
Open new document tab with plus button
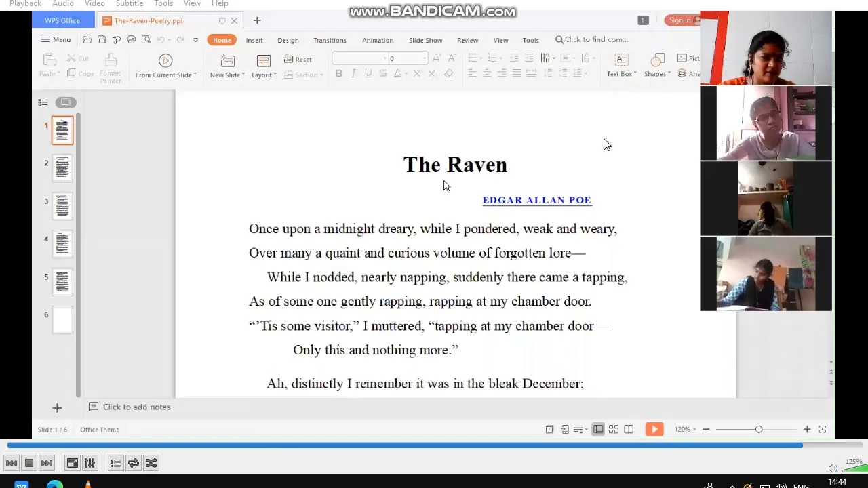(x=256, y=20)
